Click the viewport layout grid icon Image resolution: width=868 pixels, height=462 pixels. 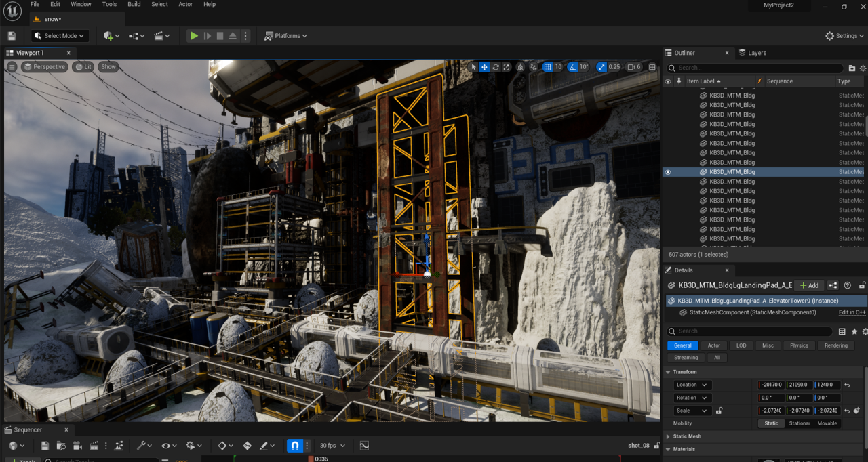652,67
